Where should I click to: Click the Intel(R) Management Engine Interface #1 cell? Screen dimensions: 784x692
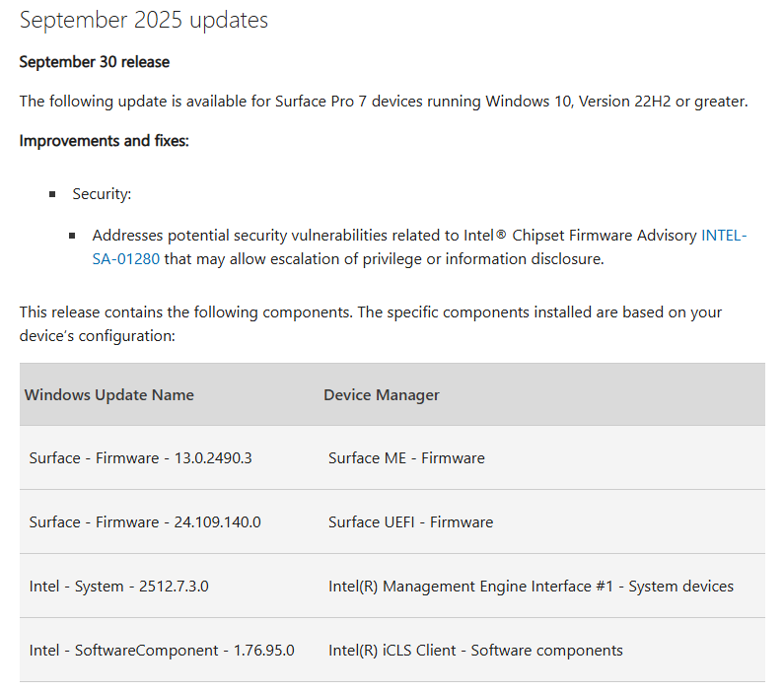531,587
